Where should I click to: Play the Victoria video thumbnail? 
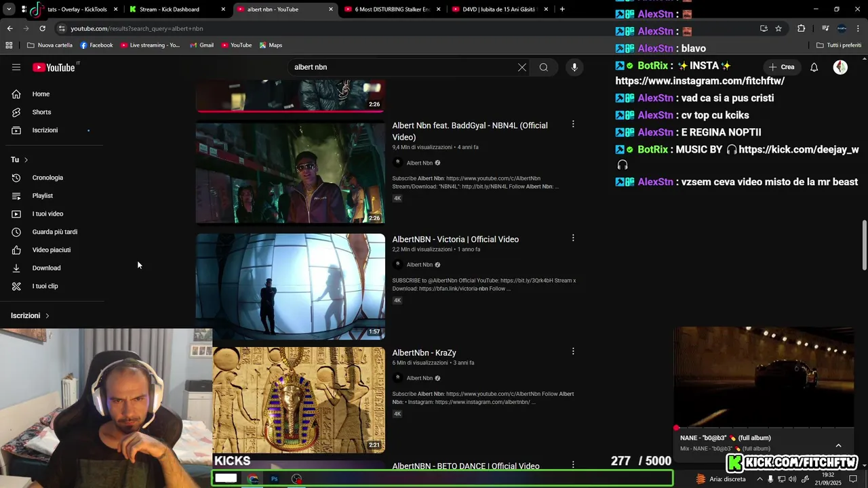[x=290, y=286]
